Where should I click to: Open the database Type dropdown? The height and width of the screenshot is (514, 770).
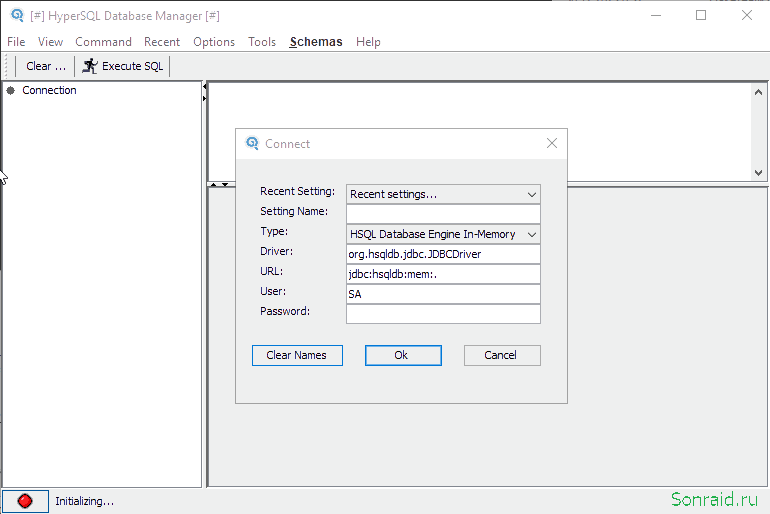click(x=443, y=234)
